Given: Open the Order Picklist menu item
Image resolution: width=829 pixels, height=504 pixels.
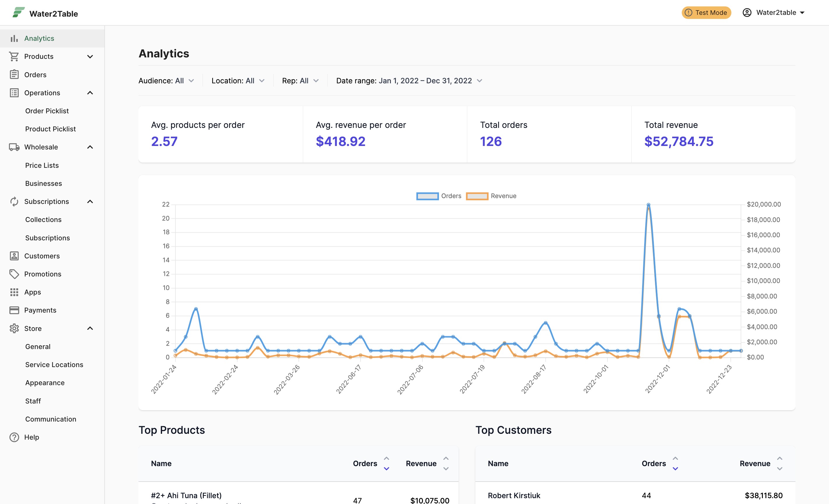Looking at the screenshot, I should 47,111.
